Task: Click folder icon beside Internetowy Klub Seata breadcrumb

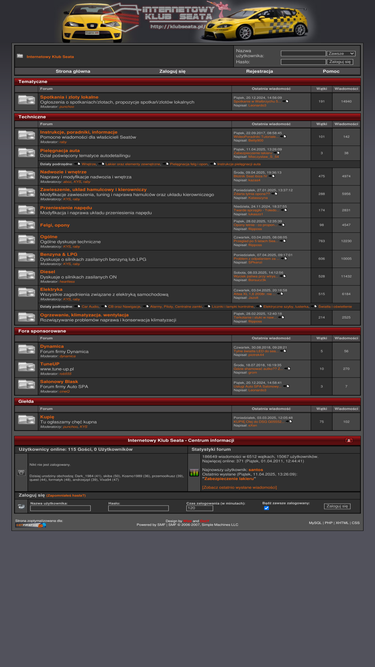Action: click(20, 56)
